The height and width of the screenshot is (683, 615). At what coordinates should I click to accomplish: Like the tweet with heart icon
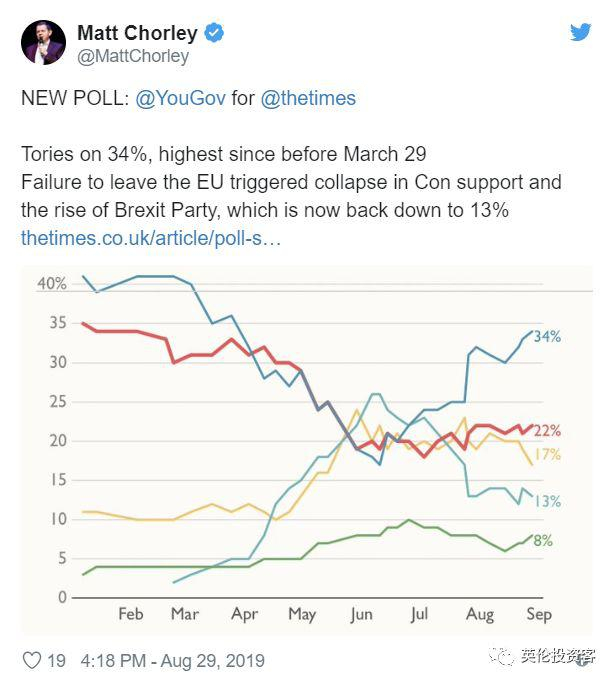(x=32, y=660)
